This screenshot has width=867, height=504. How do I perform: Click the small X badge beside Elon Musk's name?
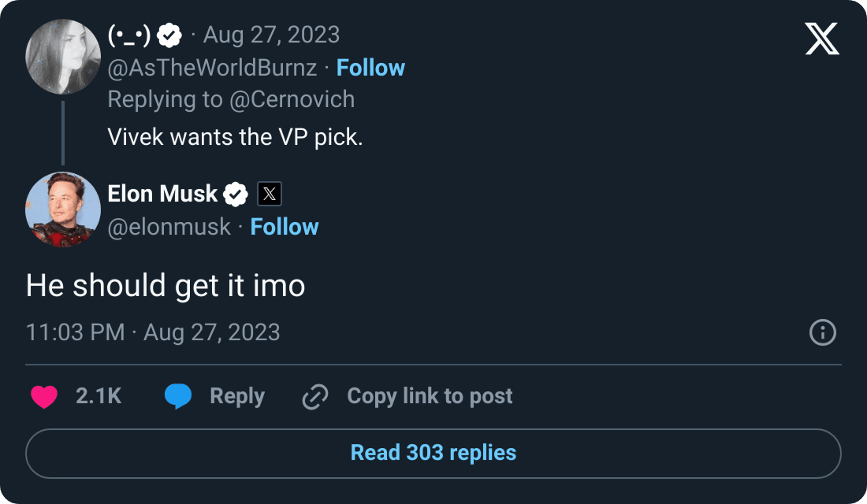pyautogui.click(x=269, y=194)
